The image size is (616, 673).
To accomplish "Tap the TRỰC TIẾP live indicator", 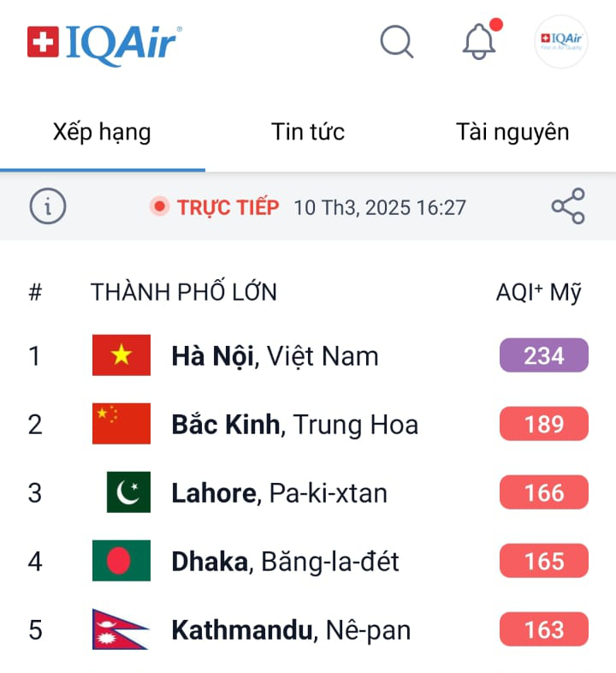I will coord(215,207).
